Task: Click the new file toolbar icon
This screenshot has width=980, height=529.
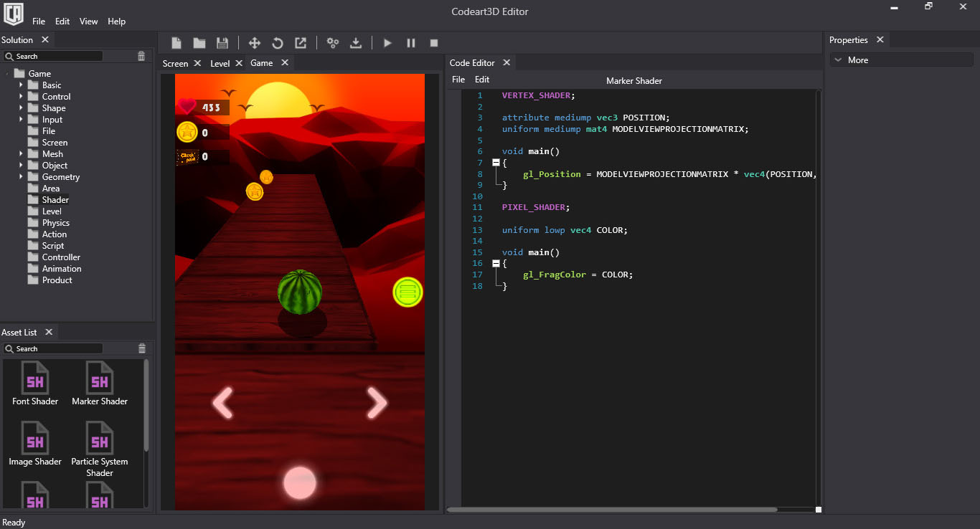Action: pos(176,43)
